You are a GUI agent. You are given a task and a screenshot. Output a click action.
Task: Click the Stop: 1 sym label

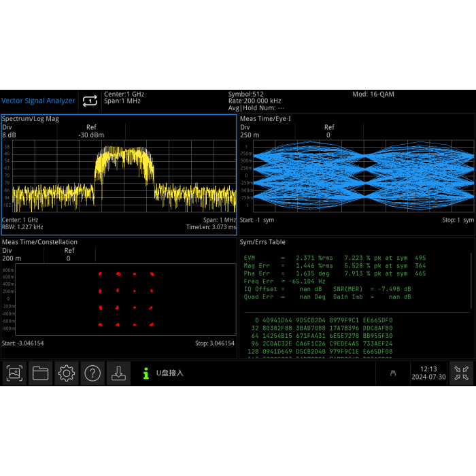pos(458,220)
